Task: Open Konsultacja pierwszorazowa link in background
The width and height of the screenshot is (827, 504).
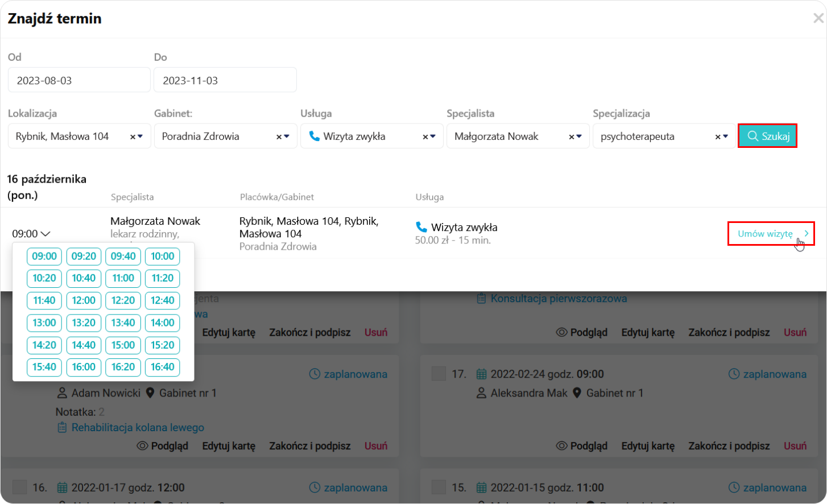Action: point(559,298)
